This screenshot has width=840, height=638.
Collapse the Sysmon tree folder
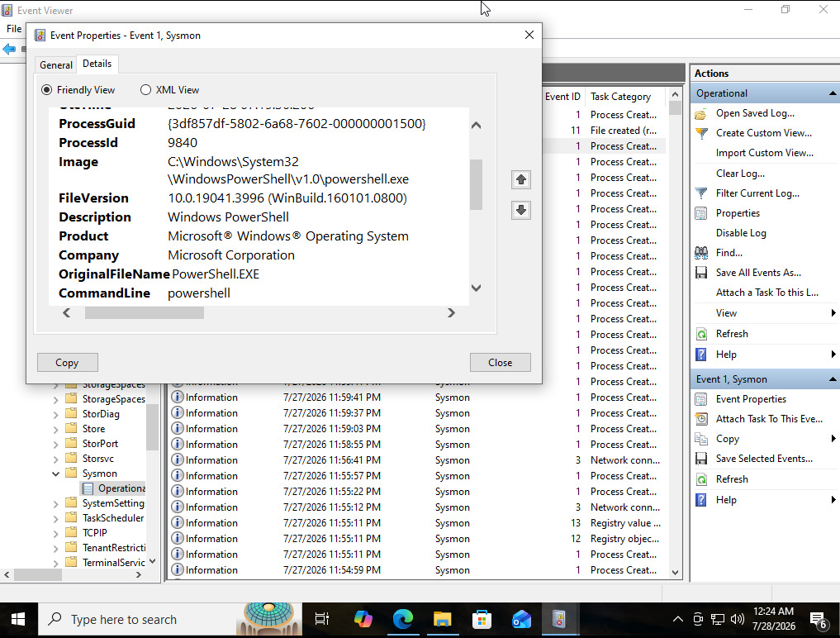[x=55, y=474]
